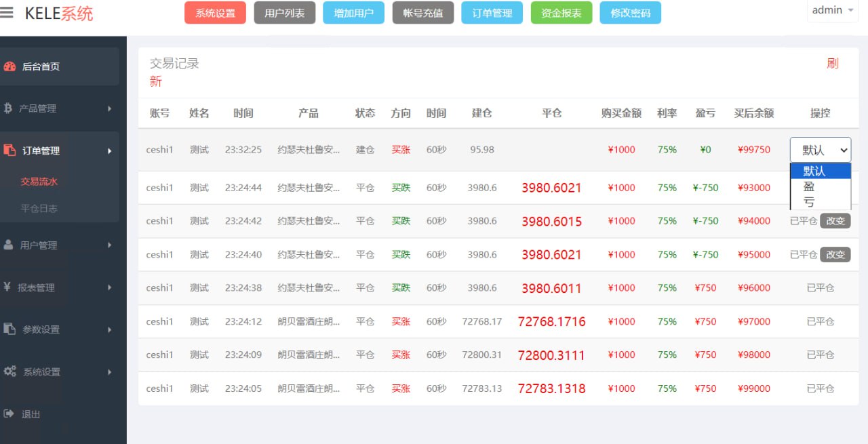Screen dimensions: 868x444
Task: Click the gears icon beside sidebar 系统设置
Action: click(x=9, y=371)
